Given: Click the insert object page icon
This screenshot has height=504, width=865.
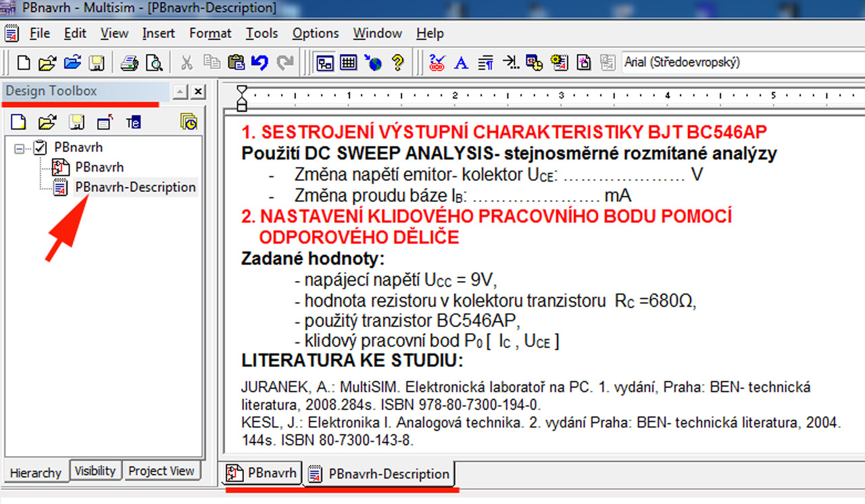Looking at the screenshot, I should tap(584, 63).
